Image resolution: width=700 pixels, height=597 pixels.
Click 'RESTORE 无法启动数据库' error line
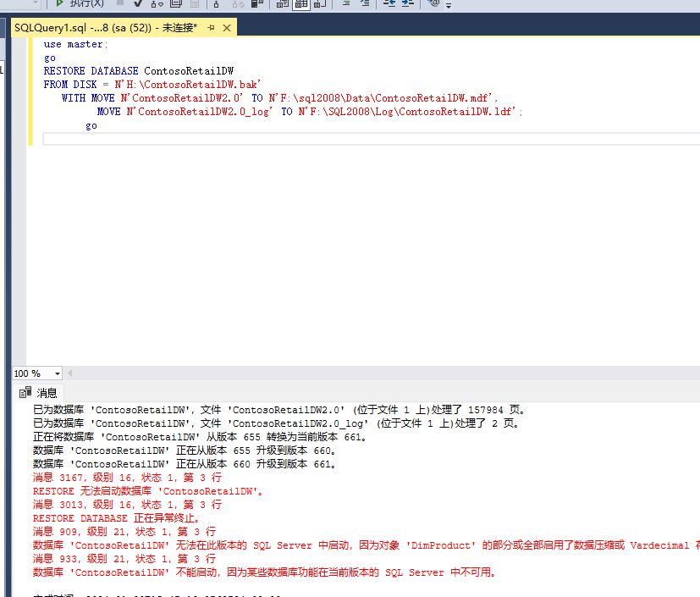(148, 491)
